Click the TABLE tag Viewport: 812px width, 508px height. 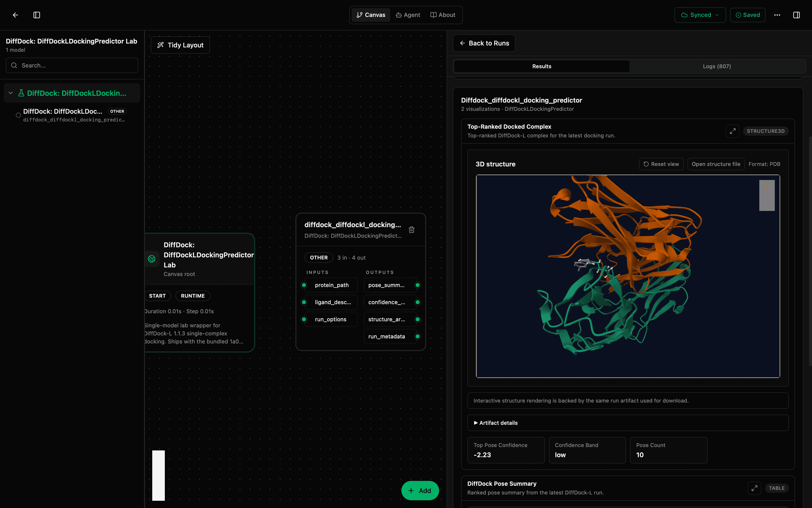pyautogui.click(x=776, y=488)
